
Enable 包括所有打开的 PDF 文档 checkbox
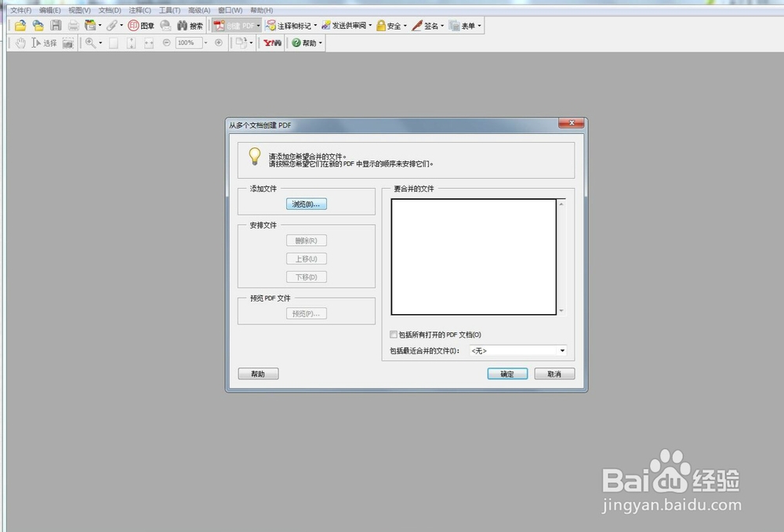tap(394, 335)
